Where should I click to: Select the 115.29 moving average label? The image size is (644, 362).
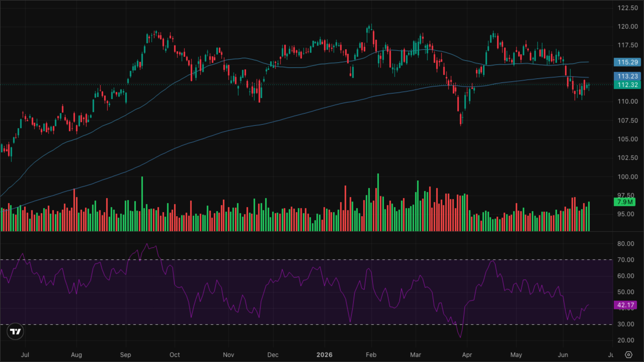click(x=627, y=62)
